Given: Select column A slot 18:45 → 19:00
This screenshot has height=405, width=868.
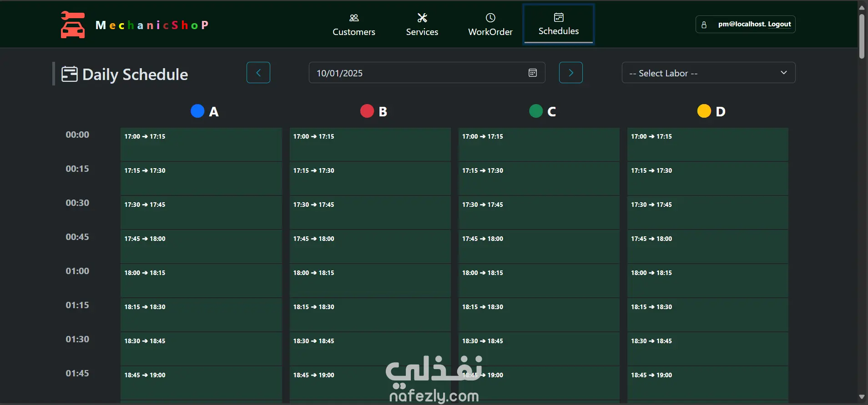Looking at the screenshot, I should tap(201, 383).
